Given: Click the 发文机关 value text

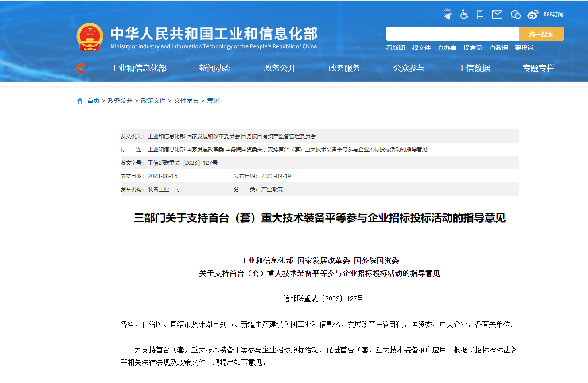Looking at the screenshot, I should (x=232, y=136).
